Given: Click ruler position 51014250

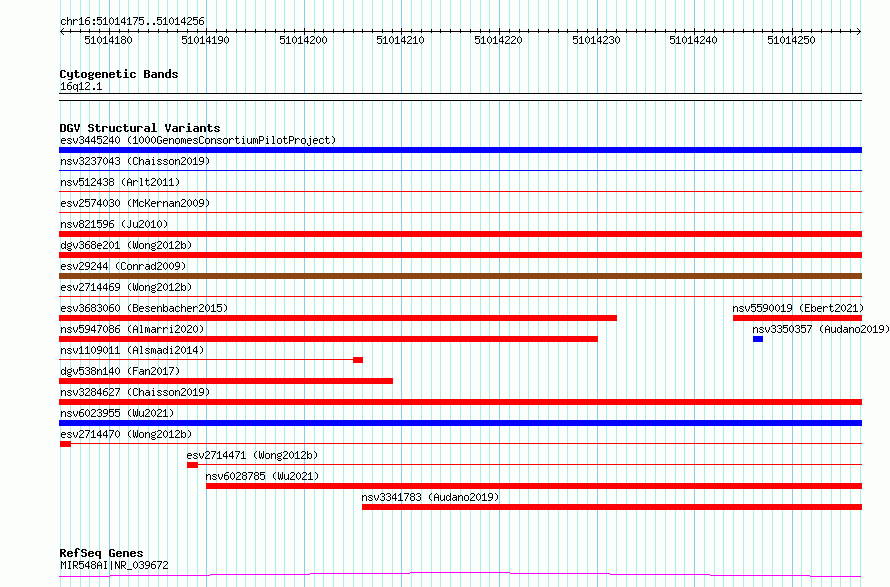Looking at the screenshot, I should pyautogui.click(x=791, y=40).
